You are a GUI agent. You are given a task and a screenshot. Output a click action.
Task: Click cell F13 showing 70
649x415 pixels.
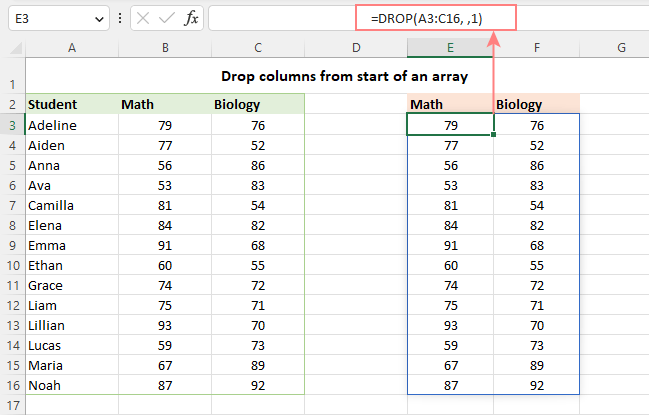coord(536,325)
